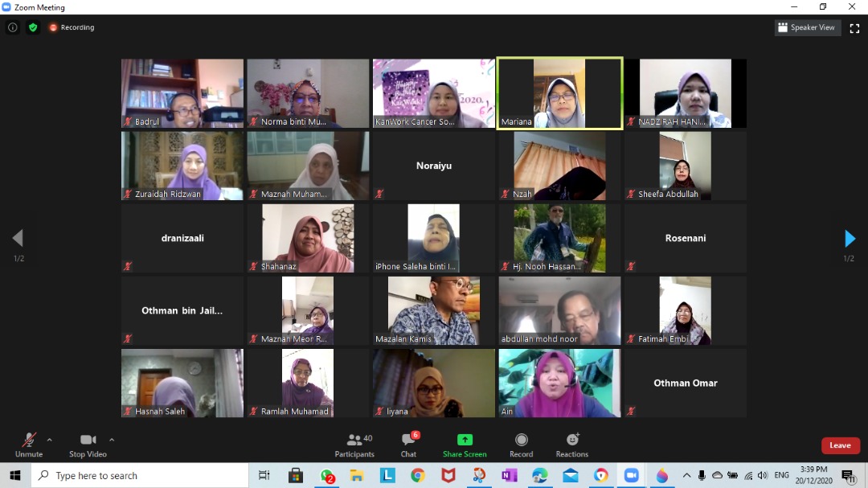The height and width of the screenshot is (488, 868).
Task: Open OneNote from taskbar
Action: (510, 475)
